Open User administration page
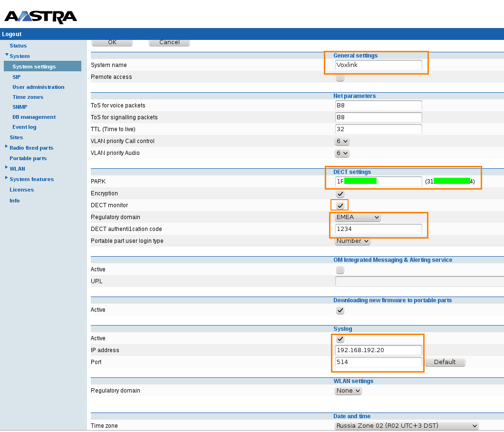 (38, 87)
